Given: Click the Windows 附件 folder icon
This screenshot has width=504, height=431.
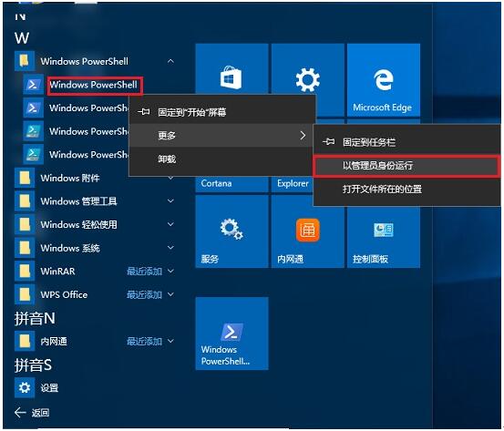Looking at the screenshot, I should pos(25,178).
